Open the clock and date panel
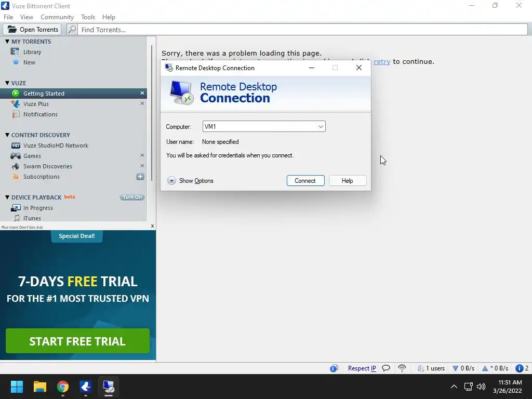The width and height of the screenshot is (532, 399). [508, 387]
